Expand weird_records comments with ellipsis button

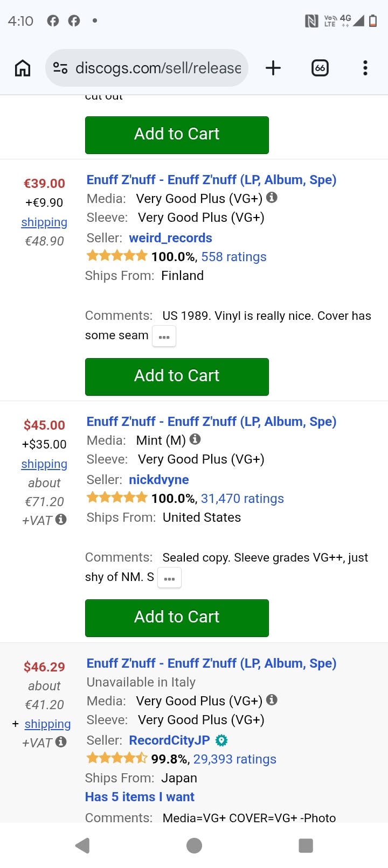click(164, 337)
